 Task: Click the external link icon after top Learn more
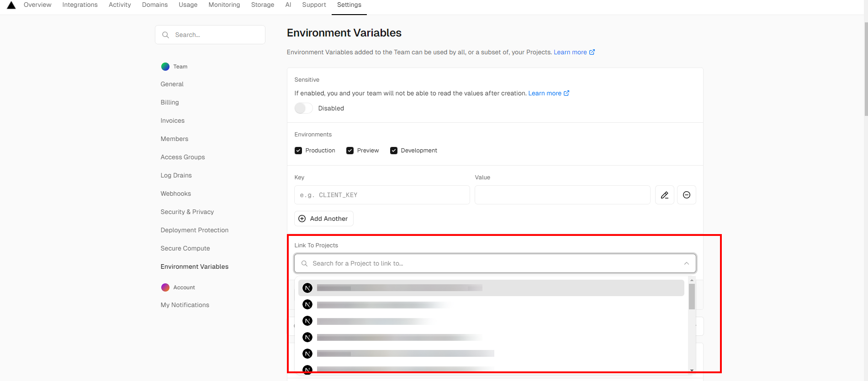pos(592,52)
